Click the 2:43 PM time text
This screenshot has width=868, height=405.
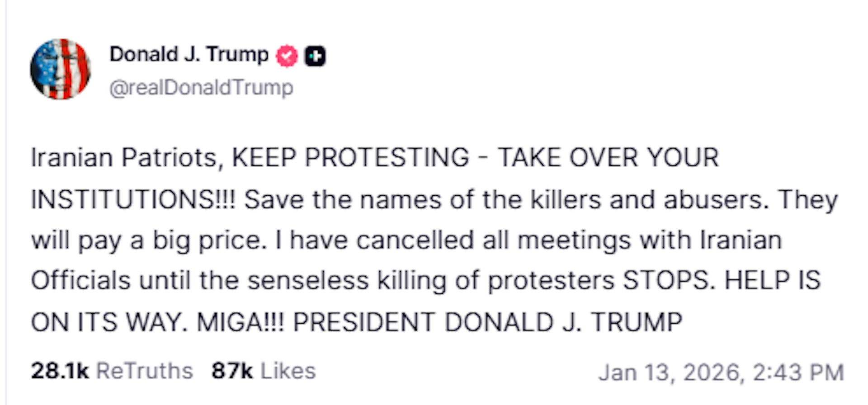798,373
